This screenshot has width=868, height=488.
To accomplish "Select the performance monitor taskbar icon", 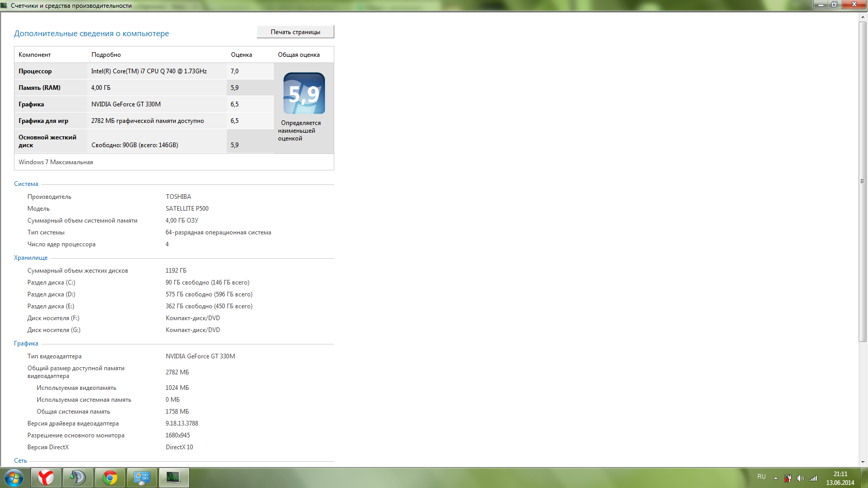I will click(x=174, y=478).
